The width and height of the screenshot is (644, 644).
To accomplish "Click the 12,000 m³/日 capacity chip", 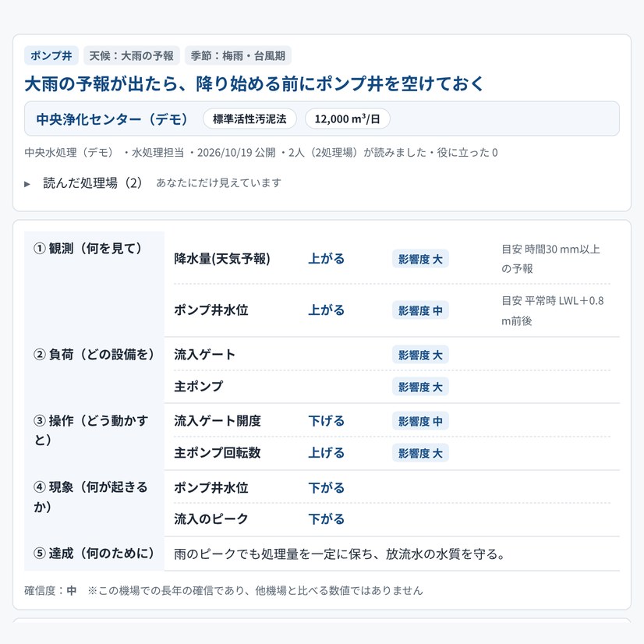I will pyautogui.click(x=348, y=119).
